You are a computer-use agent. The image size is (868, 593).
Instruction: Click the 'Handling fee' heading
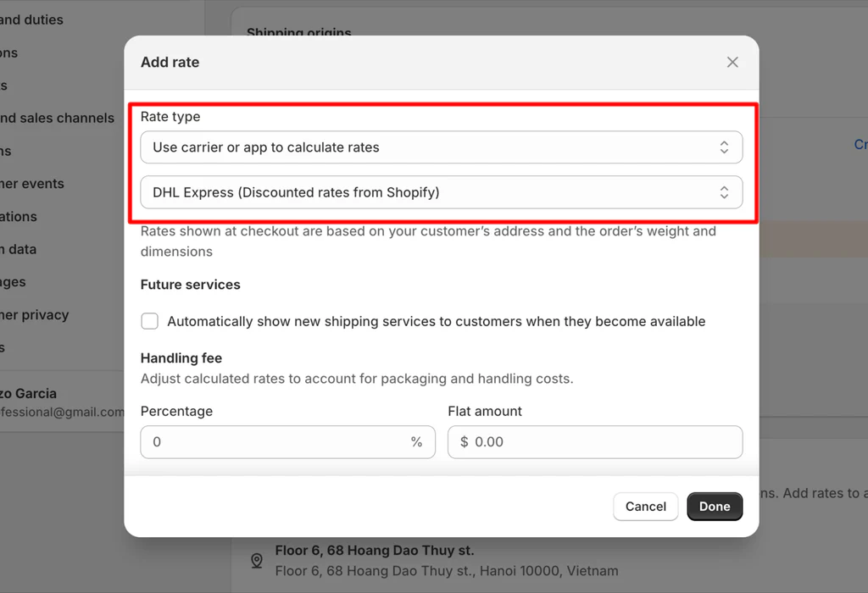pyautogui.click(x=181, y=357)
